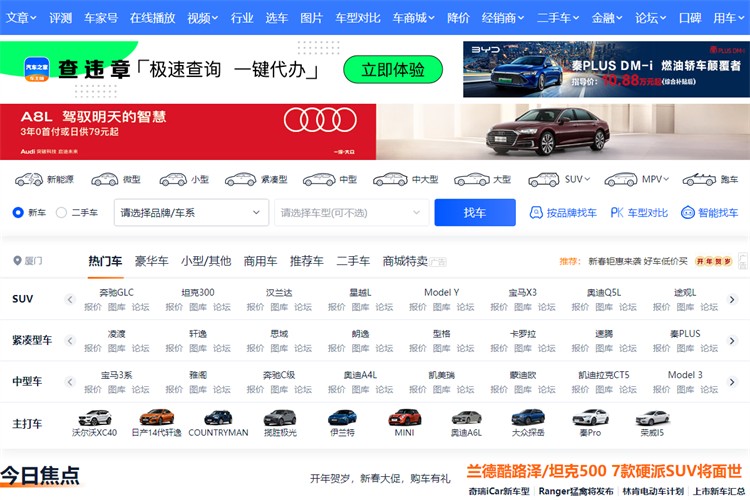Viewport: 750px width, 500px height.
Task: Choose the 跑车 convertible car icon
Action: point(699,179)
